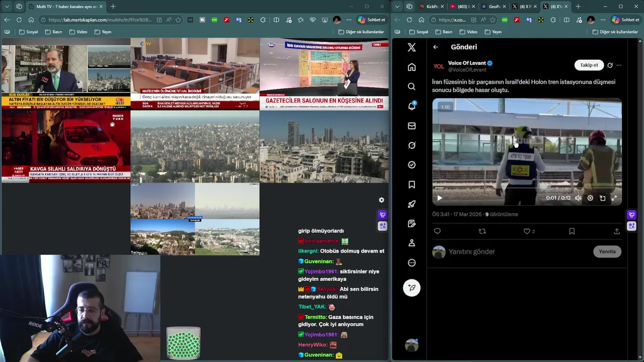Select CNN Türk altın fiyatı stream tile
The image size is (644, 362).
point(65,73)
